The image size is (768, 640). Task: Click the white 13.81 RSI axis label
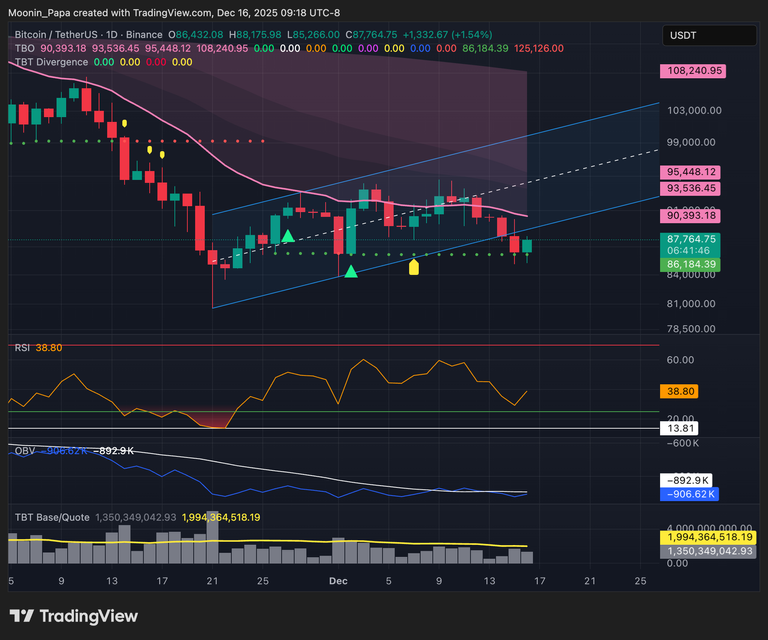pos(676,428)
